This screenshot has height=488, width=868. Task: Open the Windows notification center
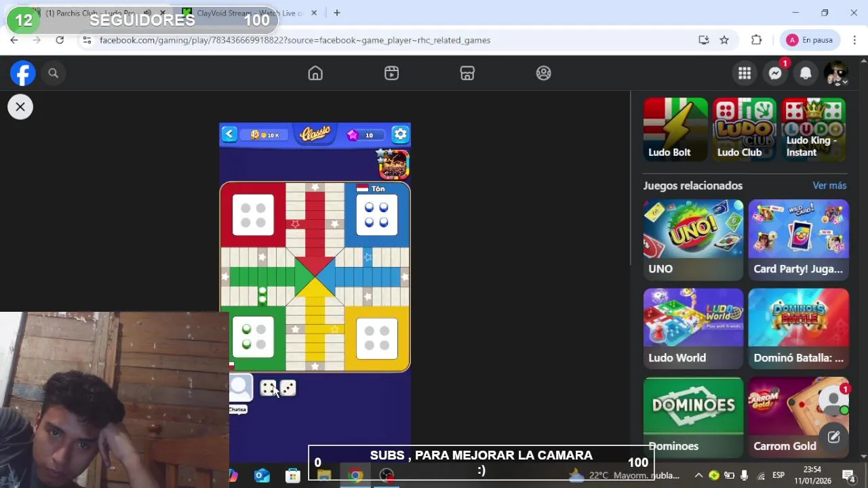point(848,476)
